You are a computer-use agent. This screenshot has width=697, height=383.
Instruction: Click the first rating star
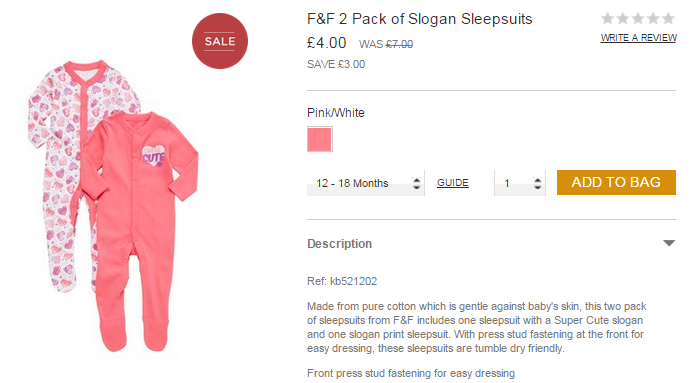[x=608, y=18]
